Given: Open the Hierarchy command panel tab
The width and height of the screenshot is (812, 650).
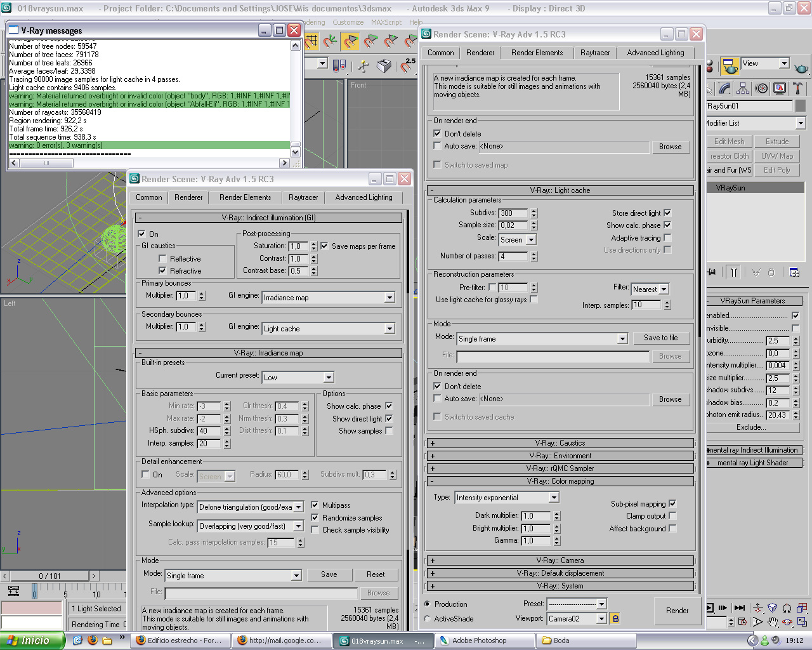Looking at the screenshot, I should (743, 88).
